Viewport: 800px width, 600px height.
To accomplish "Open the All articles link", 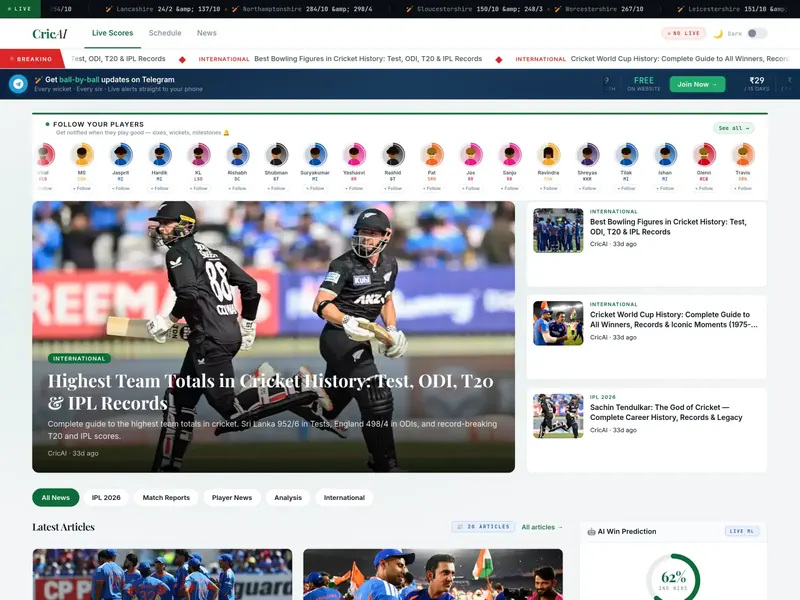I will click(x=542, y=527).
